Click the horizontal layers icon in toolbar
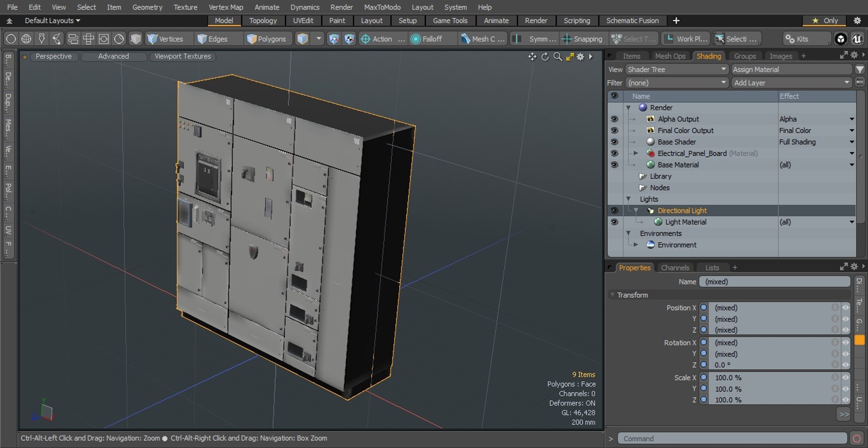The width and height of the screenshot is (868, 448). pyautogui.click(x=73, y=39)
